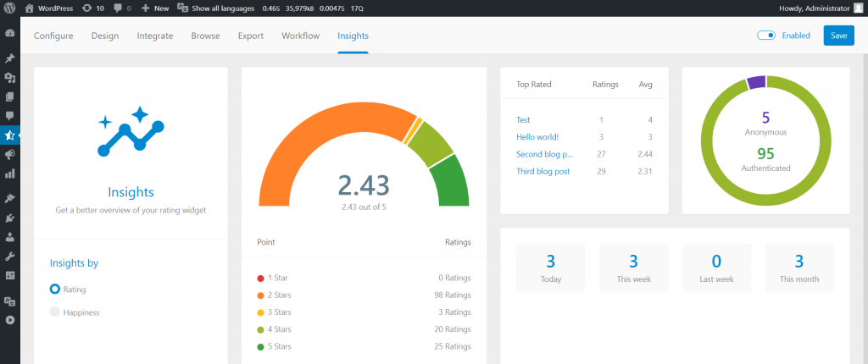Image resolution: width=868 pixels, height=364 pixels.
Task: Click the 95 Authenticated count
Action: [765, 154]
